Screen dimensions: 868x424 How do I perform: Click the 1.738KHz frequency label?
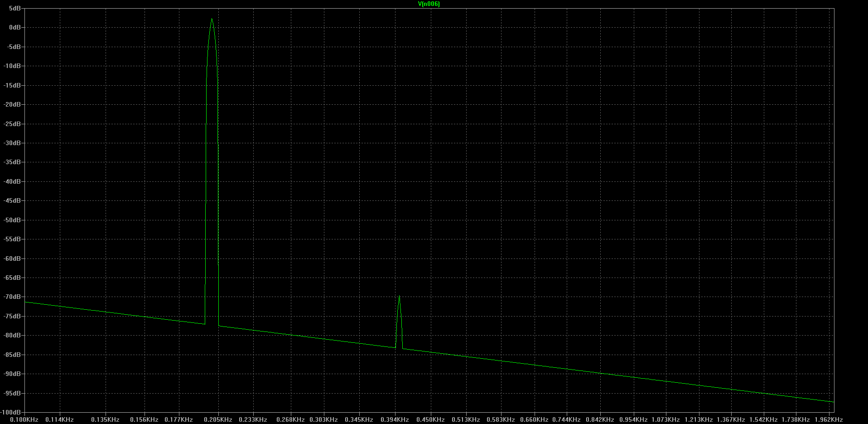796,420
